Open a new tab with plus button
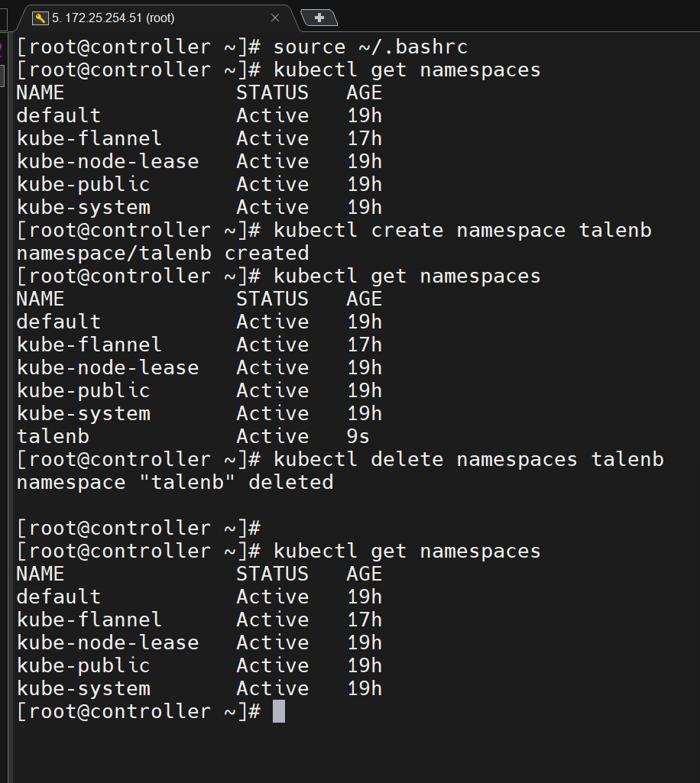Image resolution: width=700 pixels, height=783 pixels. pyautogui.click(x=319, y=18)
